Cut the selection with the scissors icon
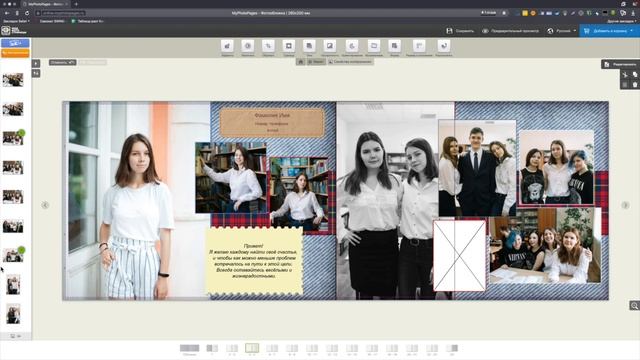This screenshot has height=360, width=640. pyautogui.click(x=625, y=75)
